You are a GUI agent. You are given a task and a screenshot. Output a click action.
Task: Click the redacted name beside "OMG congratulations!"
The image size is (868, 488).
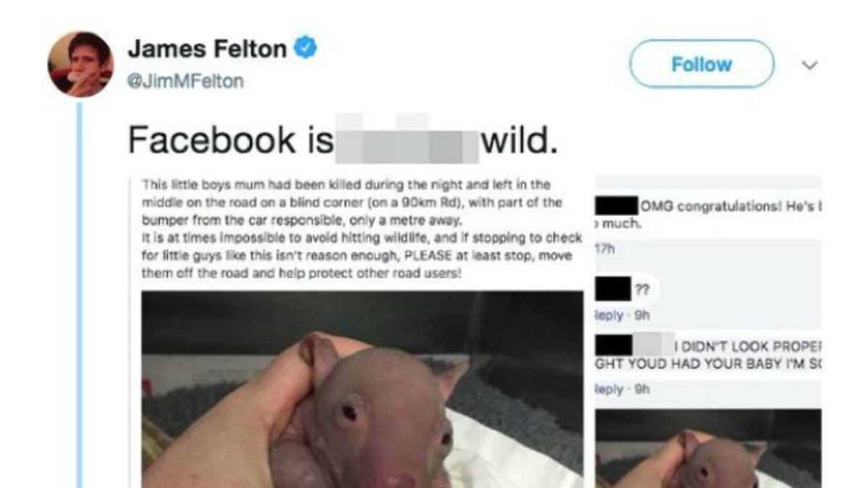click(616, 206)
